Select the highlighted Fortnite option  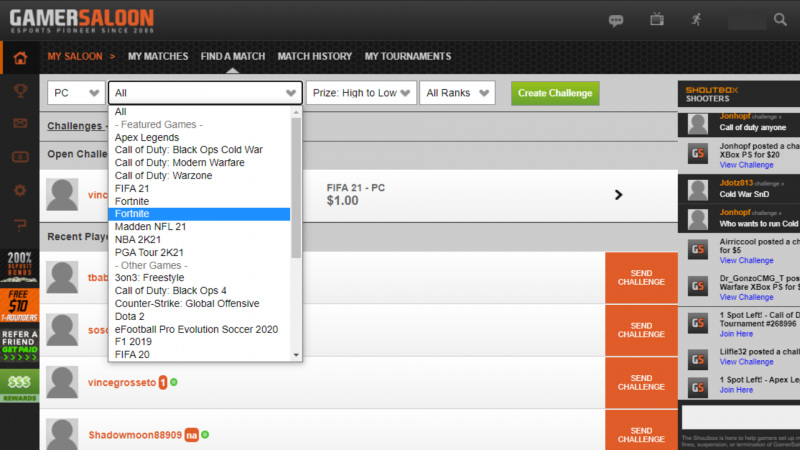pos(199,214)
